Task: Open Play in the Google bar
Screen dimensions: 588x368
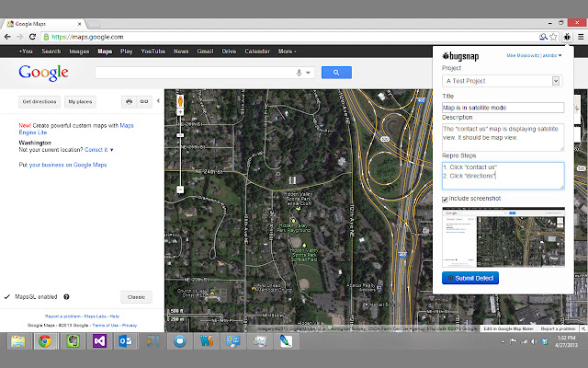Action: [x=127, y=52]
